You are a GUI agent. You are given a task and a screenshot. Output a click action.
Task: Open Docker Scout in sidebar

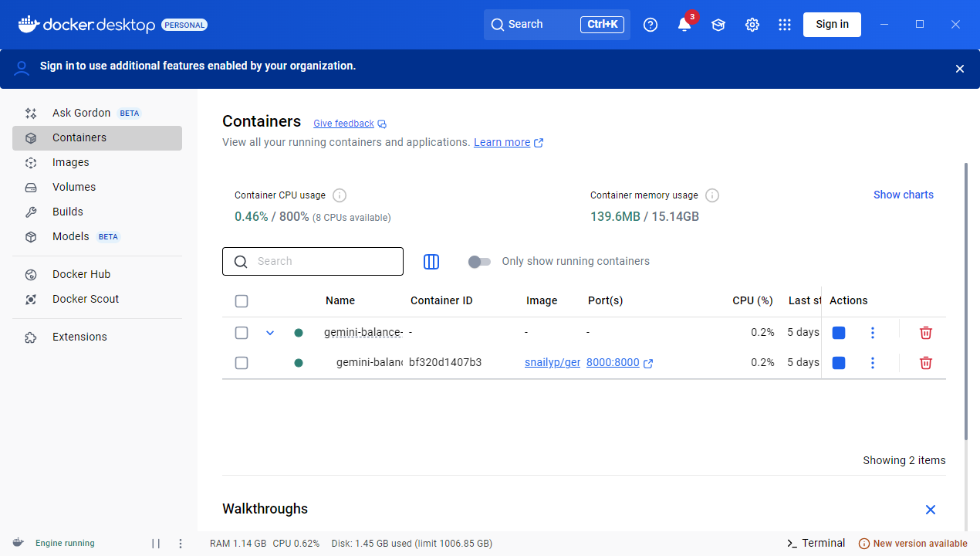[x=97, y=300]
